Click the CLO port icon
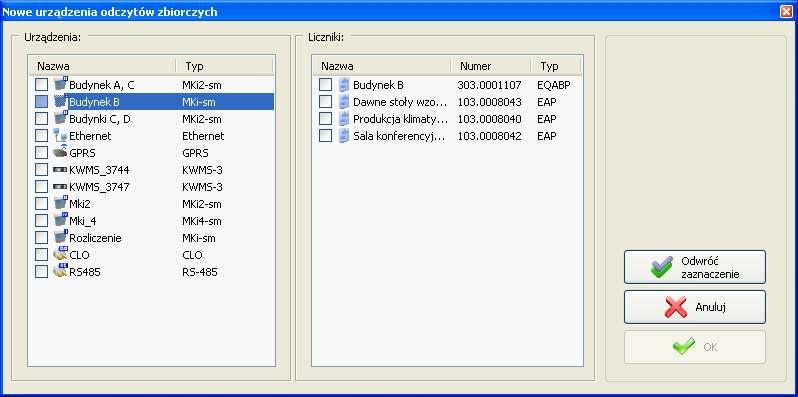This screenshot has width=798, height=397. pos(61,254)
